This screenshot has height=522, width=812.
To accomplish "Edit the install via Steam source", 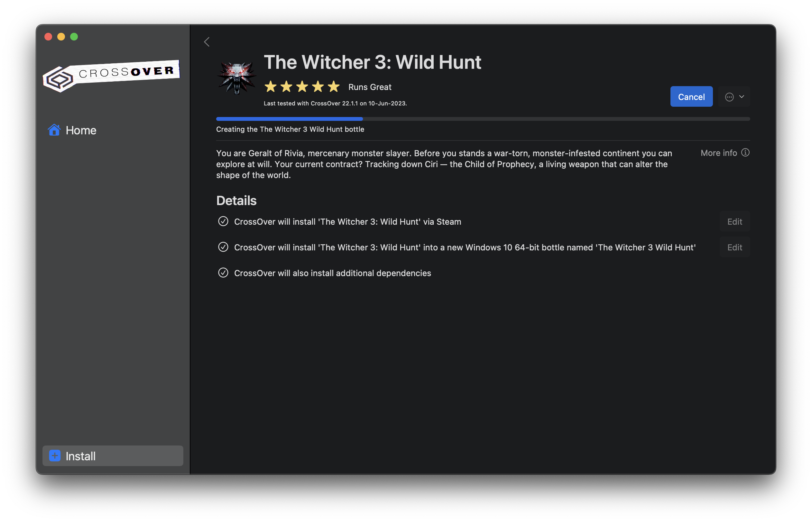I will (x=735, y=221).
